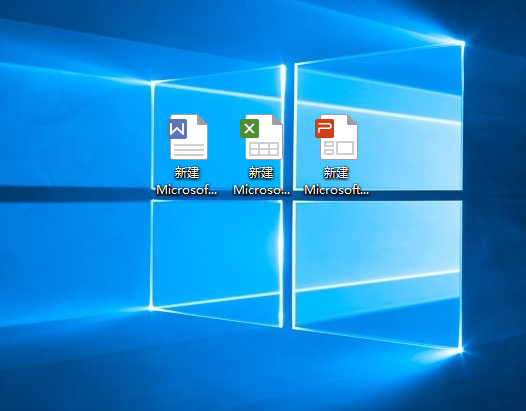Click the table grid graphic on Excel icon
This screenshot has height=411, width=526.
(x=264, y=149)
